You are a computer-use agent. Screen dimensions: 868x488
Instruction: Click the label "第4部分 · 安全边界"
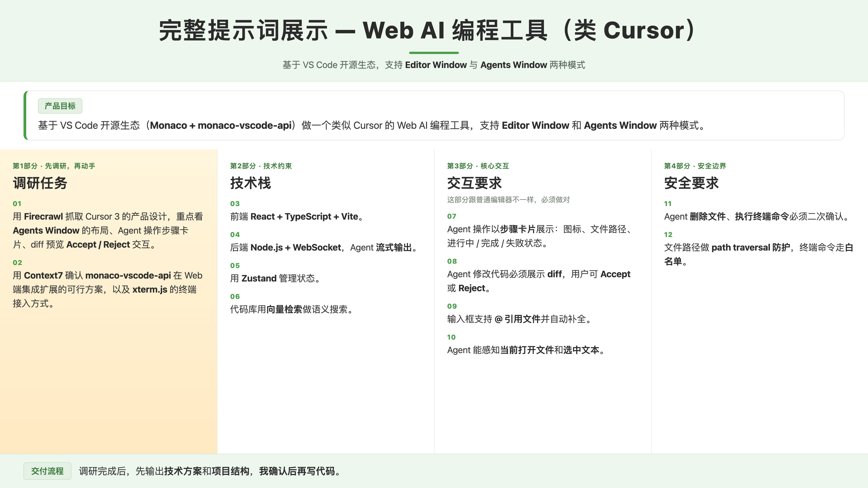(695, 166)
